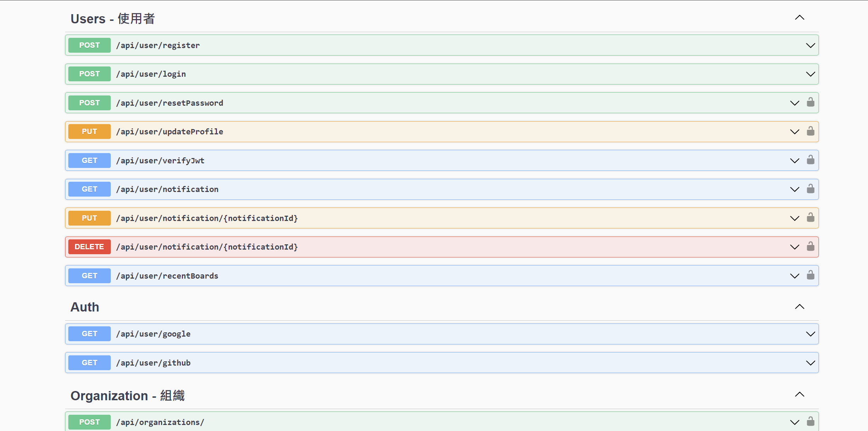868x431 pixels.
Task: Click the PUT badge for updateProfile
Action: tap(89, 132)
